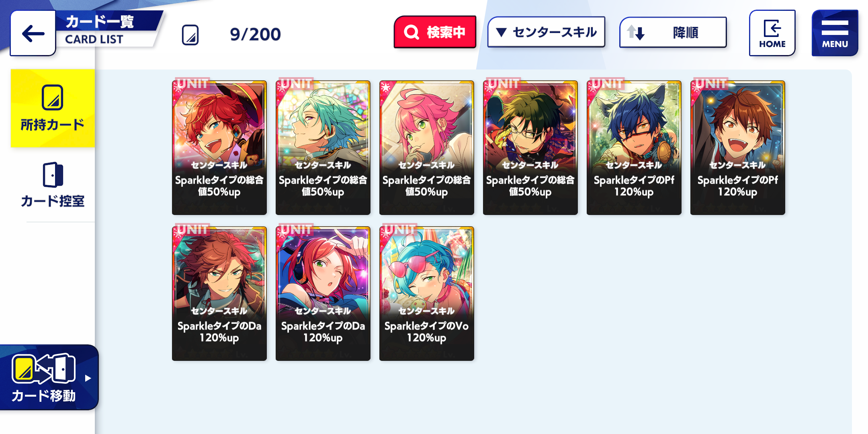Click the back arrow button
Viewport: 868px width, 434px height.
(33, 33)
